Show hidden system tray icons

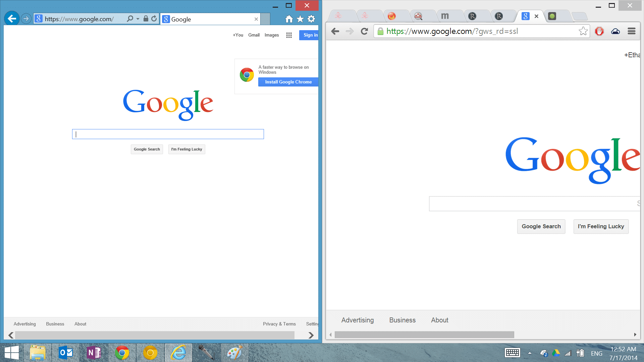click(x=530, y=353)
